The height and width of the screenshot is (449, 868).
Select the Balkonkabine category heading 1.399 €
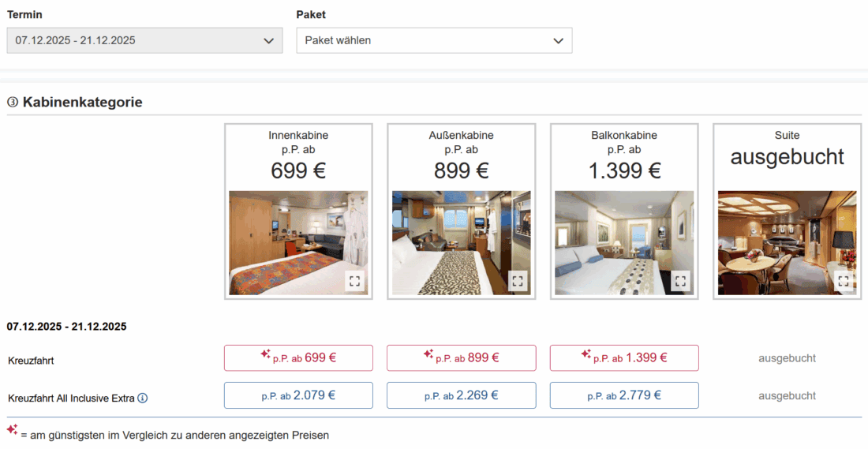point(624,170)
